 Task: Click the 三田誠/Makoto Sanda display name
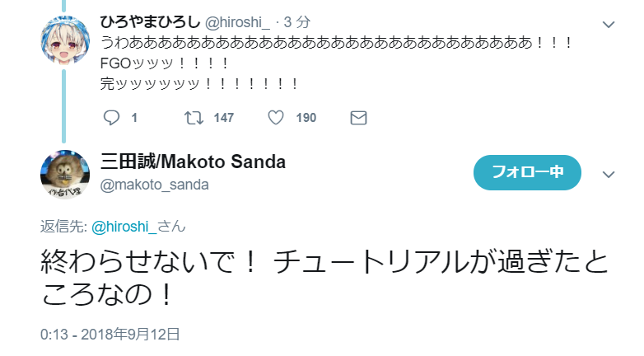tap(193, 162)
